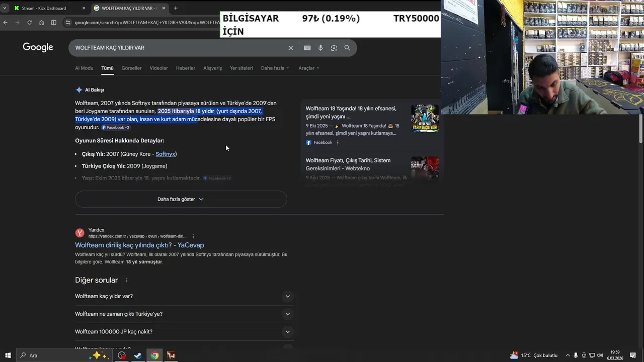Click the Google search input field
Screen dimensions: 644x362
tap(179, 48)
